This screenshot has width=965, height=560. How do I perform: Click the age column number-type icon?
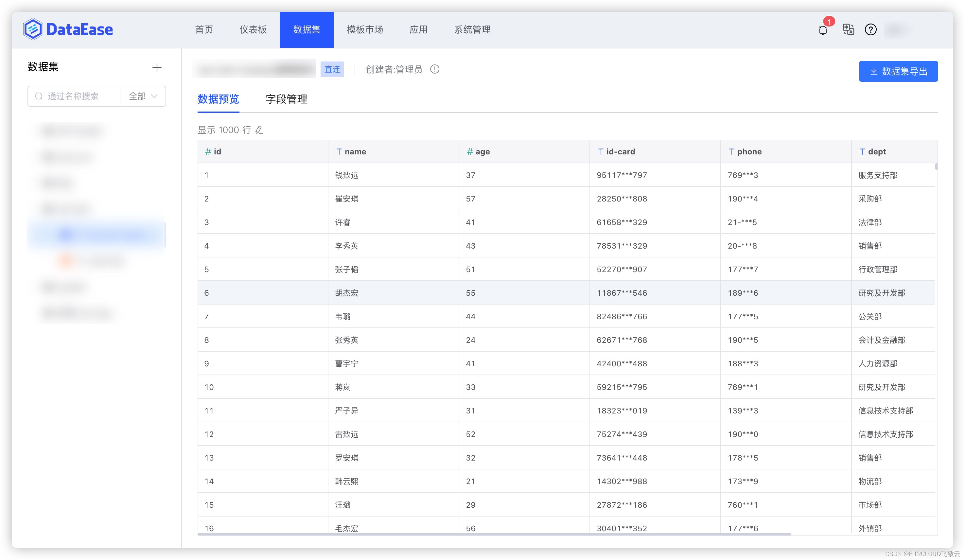[470, 152]
